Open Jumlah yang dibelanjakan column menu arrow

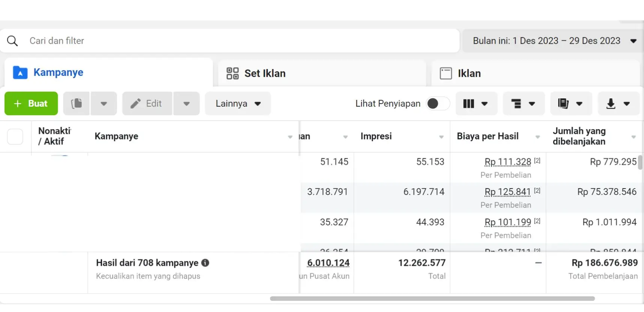634,137
